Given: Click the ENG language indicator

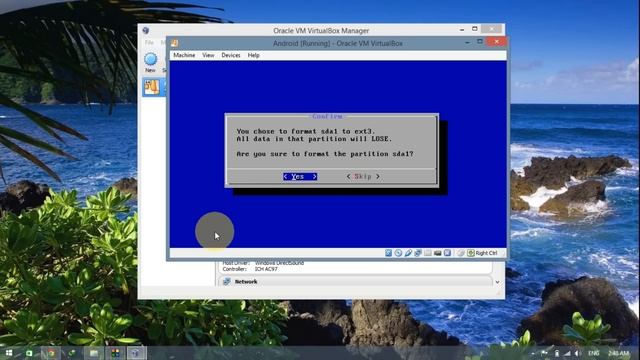Looking at the screenshot, I should [x=594, y=353].
